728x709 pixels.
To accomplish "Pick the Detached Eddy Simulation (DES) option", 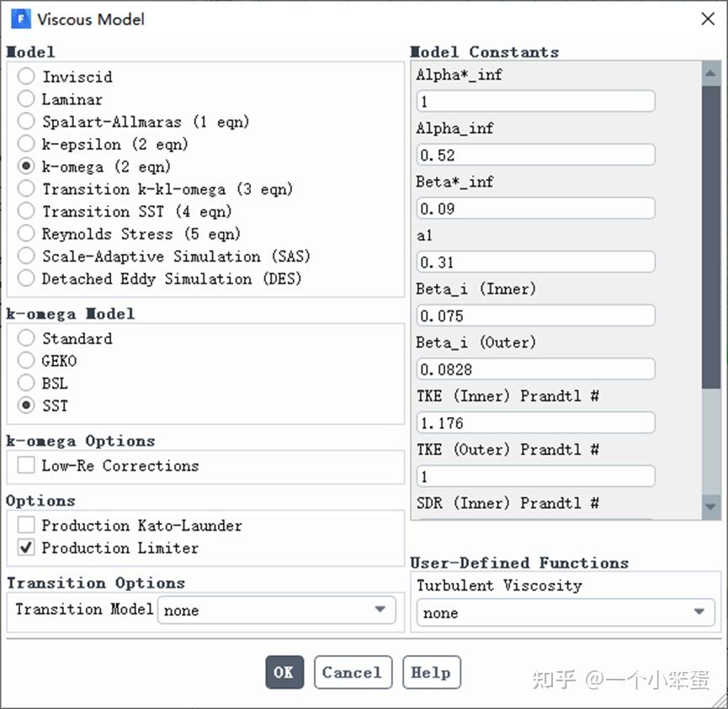I will (27, 278).
